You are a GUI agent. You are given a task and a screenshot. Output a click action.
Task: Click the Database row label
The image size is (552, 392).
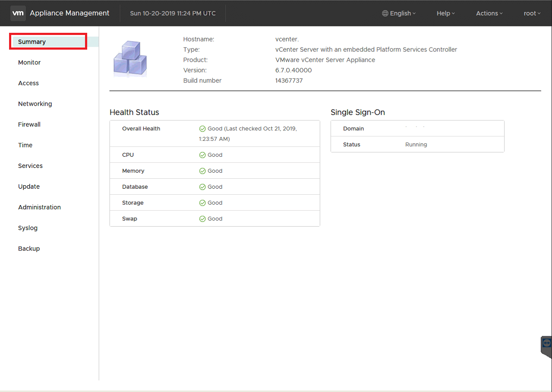[135, 187]
